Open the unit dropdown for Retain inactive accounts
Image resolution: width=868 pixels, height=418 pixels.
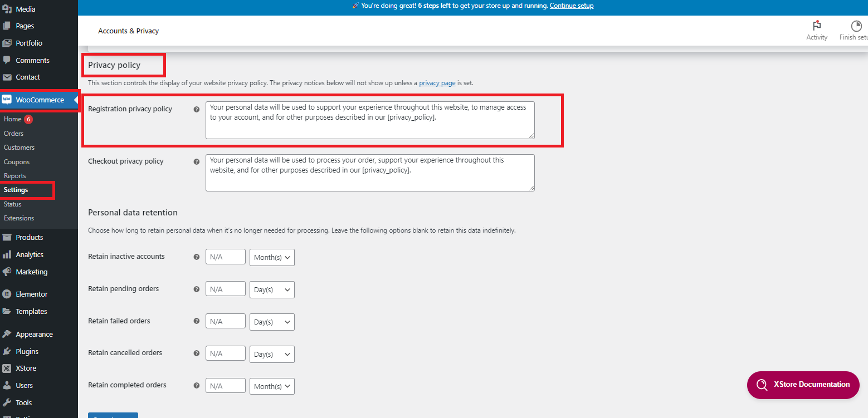272,257
